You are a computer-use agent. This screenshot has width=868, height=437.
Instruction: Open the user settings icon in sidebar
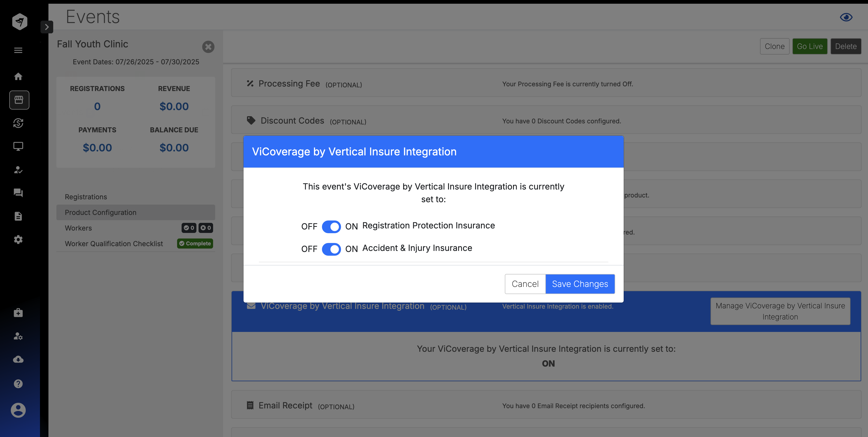coord(18,336)
